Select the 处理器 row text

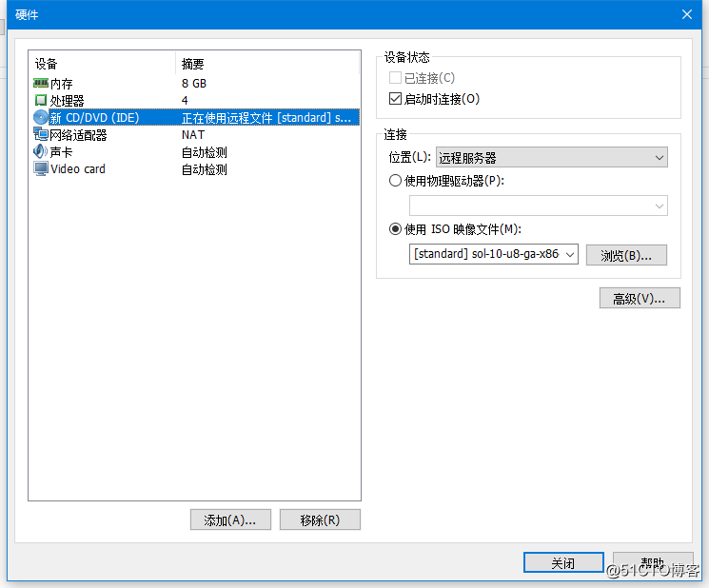coord(67,100)
